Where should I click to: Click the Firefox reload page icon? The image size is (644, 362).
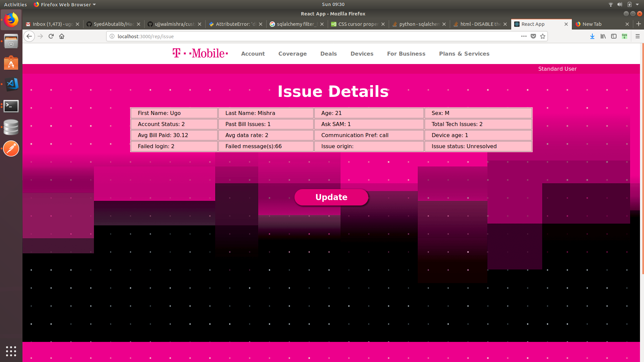tap(51, 36)
